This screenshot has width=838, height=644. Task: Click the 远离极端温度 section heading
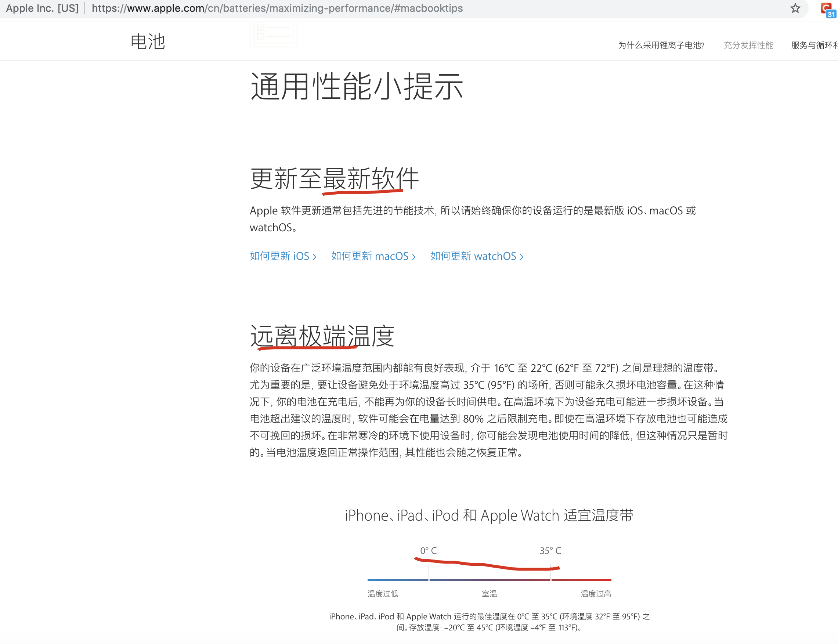click(322, 336)
